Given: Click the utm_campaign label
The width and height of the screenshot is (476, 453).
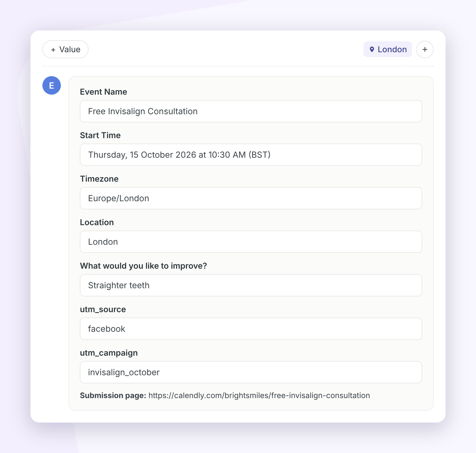Looking at the screenshot, I should [109, 353].
